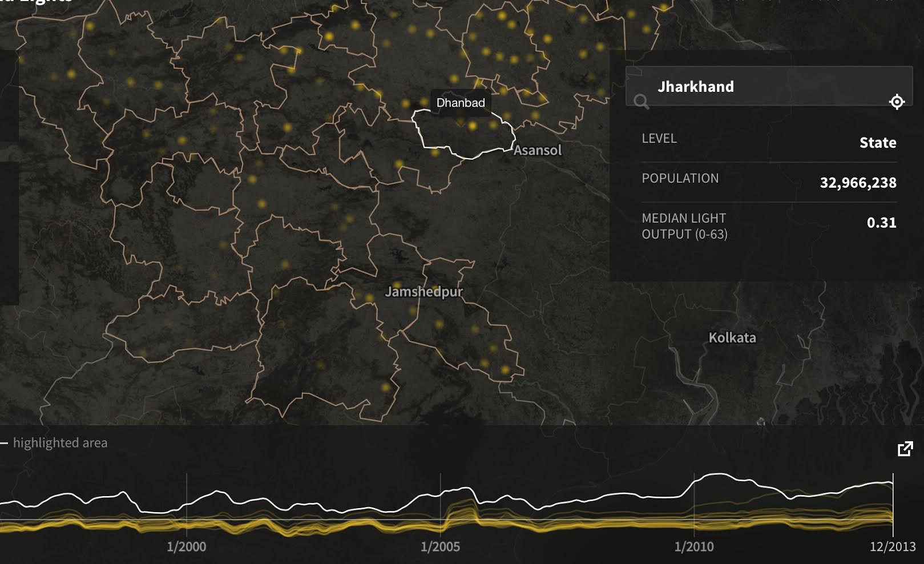The width and height of the screenshot is (924, 564).
Task: Click the Jamshedpur map label
Action: tap(425, 291)
